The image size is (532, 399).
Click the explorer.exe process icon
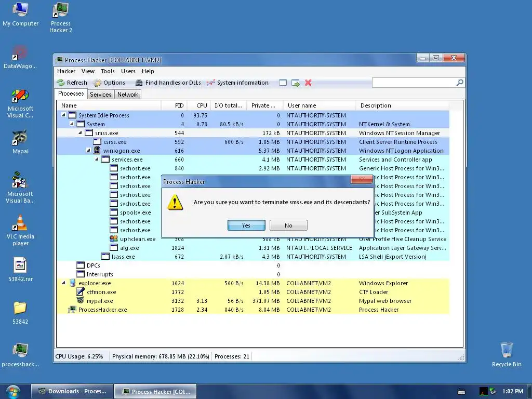tap(72, 283)
